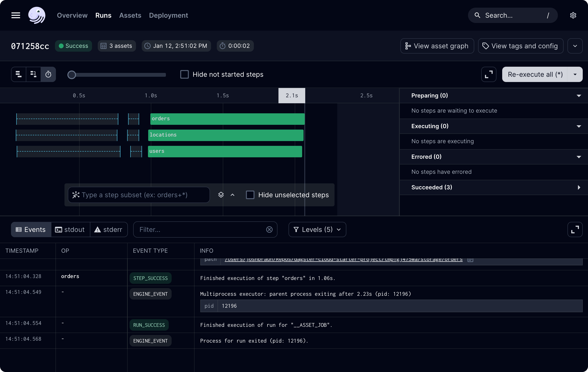
Task: Click View asset graph button
Action: pos(437,46)
